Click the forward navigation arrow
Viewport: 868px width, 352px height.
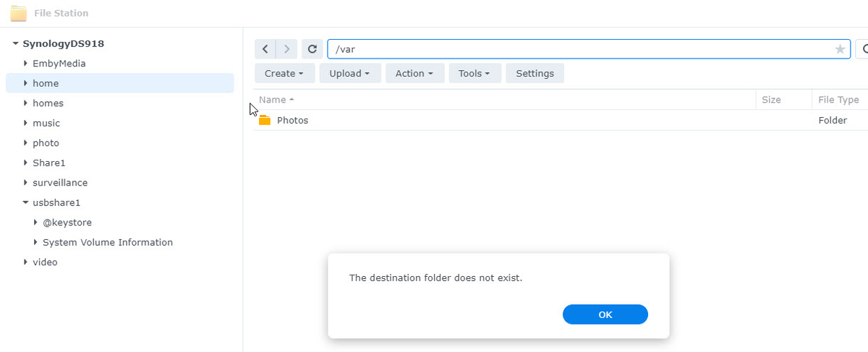[x=287, y=49]
